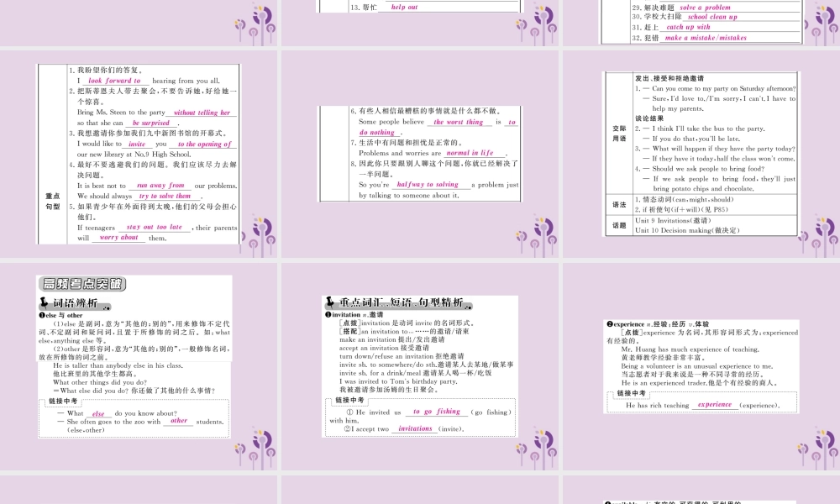Click the 高频考点突破 heading banner
Screen dimensions: 840x504
click(83, 284)
